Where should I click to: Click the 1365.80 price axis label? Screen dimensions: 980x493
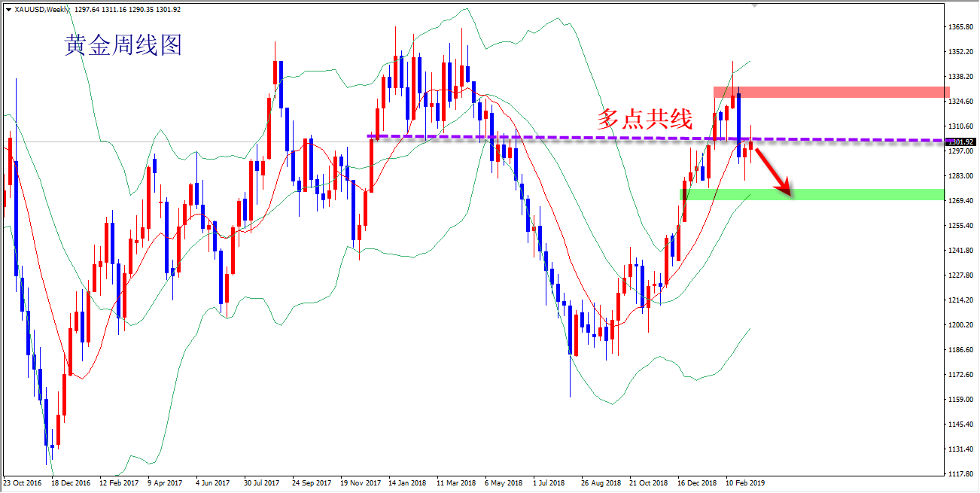click(x=961, y=27)
